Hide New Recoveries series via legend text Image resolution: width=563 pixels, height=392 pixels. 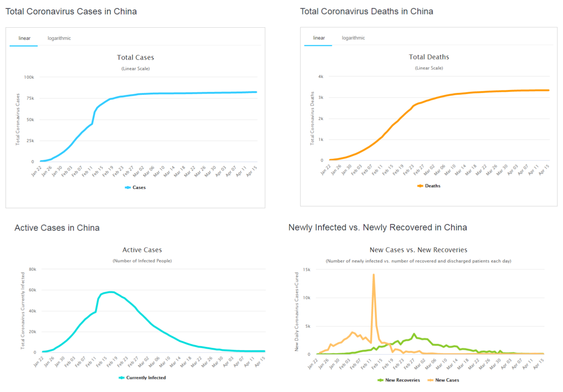click(402, 380)
